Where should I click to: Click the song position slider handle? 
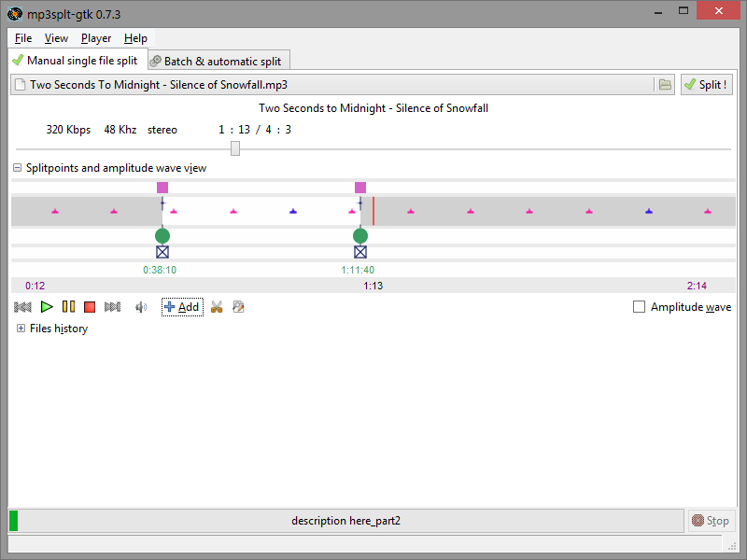[235, 148]
